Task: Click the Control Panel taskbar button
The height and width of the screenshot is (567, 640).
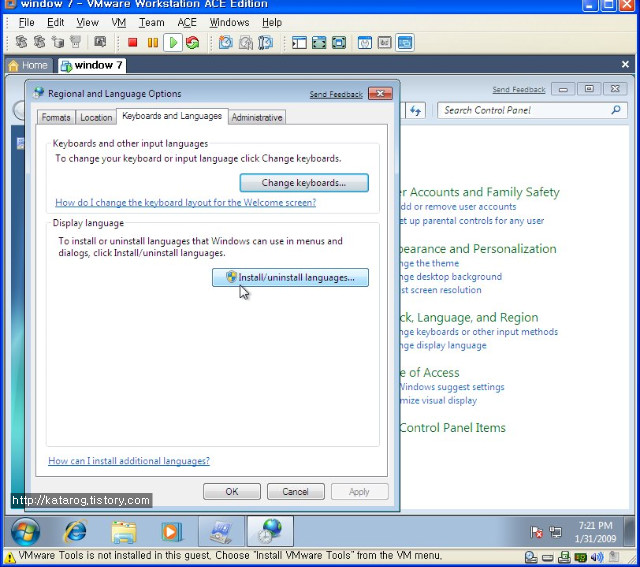Action: (x=222, y=531)
